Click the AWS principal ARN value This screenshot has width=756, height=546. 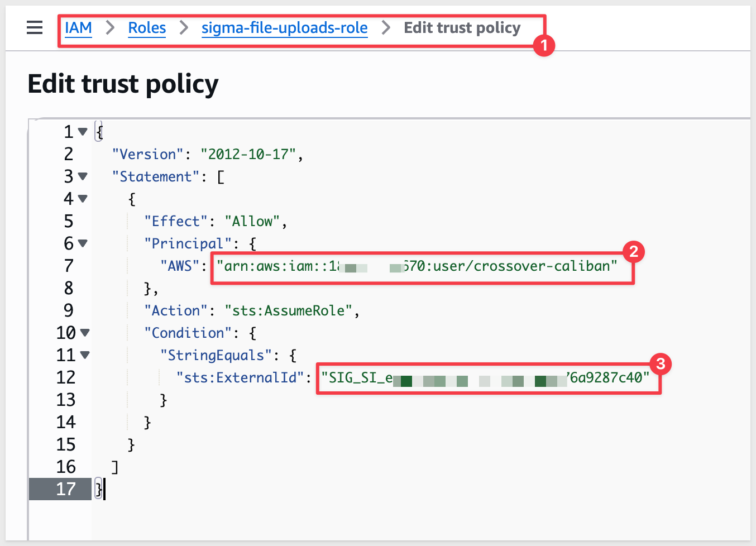point(417,266)
